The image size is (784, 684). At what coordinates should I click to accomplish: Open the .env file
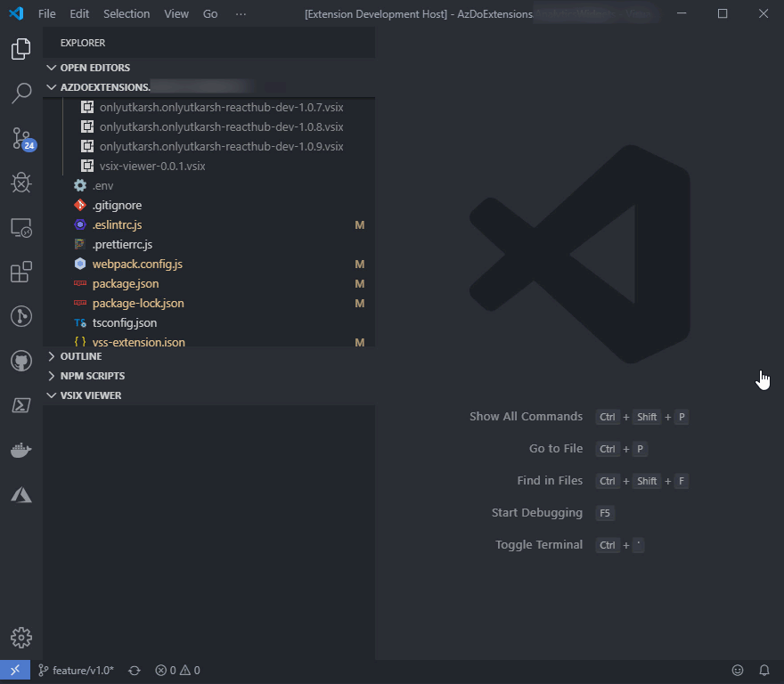(209, 185)
